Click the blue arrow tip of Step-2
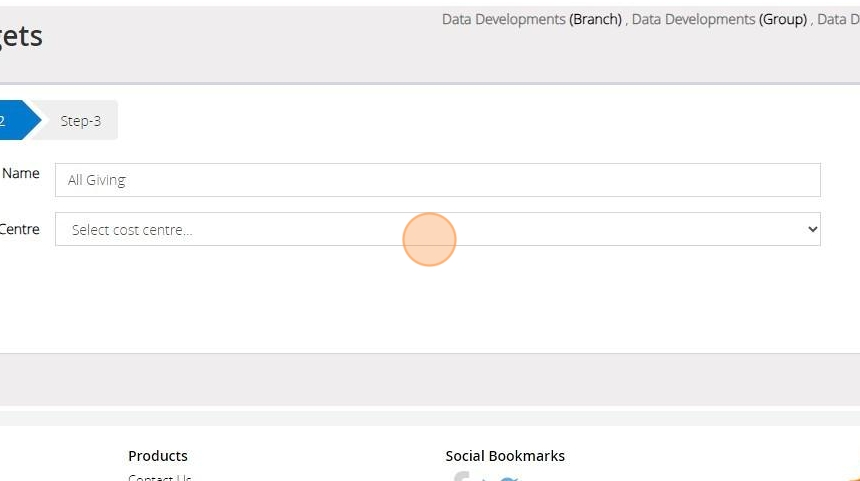860x481 pixels. (x=34, y=120)
